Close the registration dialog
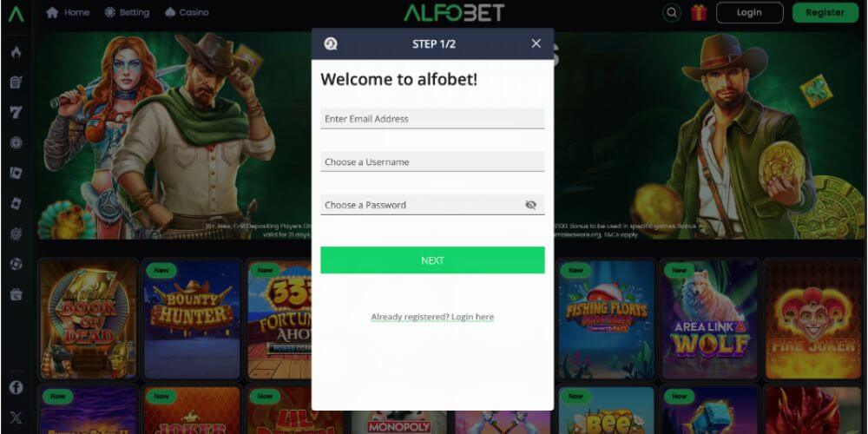 click(x=536, y=43)
